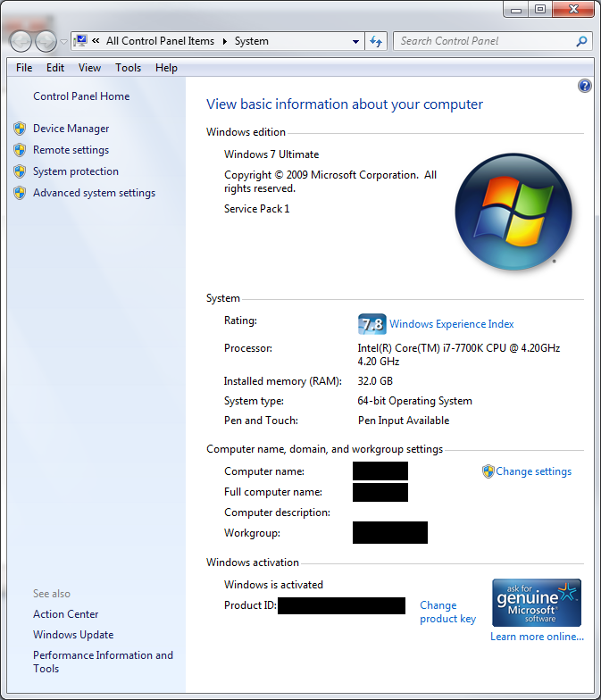This screenshot has width=601, height=700.
Task: Click the shield icon beside Change settings
Action: click(x=488, y=471)
